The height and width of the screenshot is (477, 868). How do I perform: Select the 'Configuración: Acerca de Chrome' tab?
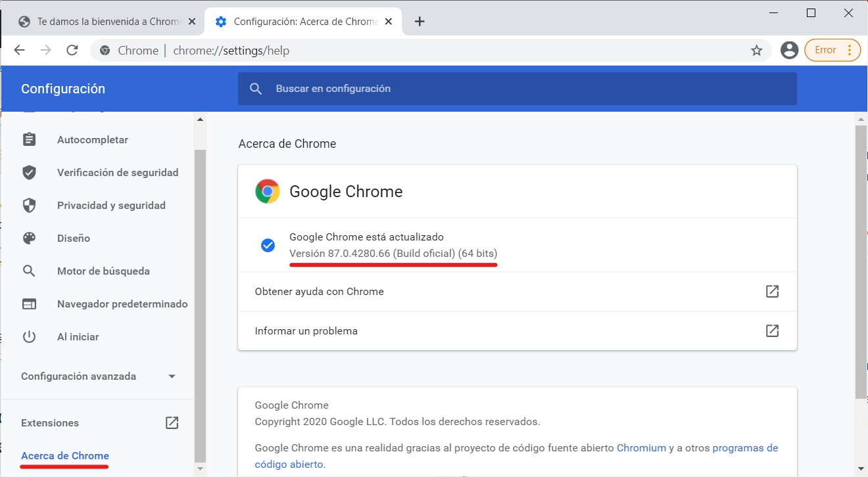coord(304,22)
